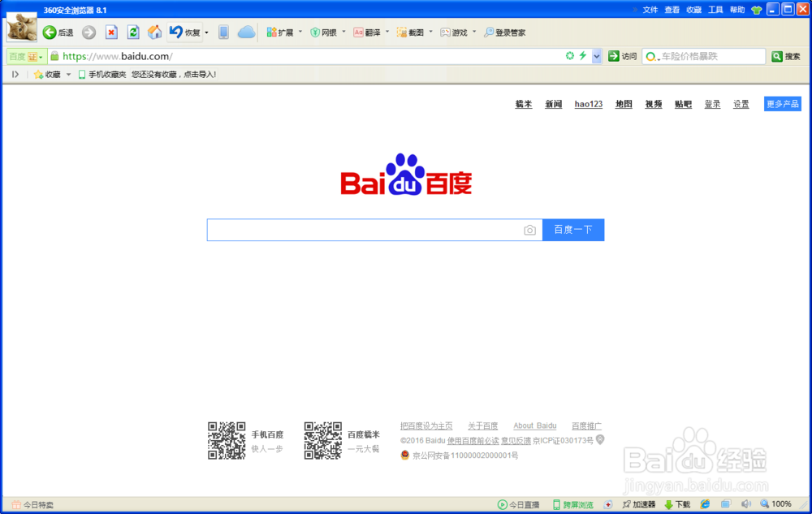Expand the 收藏 favorites dropdown arrow
The width and height of the screenshot is (812, 514).
pyautogui.click(x=68, y=75)
